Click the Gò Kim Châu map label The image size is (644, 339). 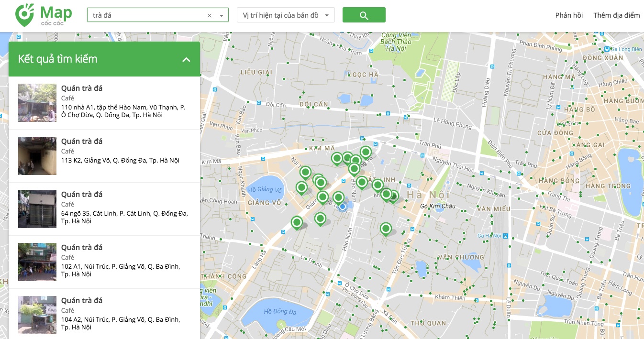pyautogui.click(x=437, y=207)
